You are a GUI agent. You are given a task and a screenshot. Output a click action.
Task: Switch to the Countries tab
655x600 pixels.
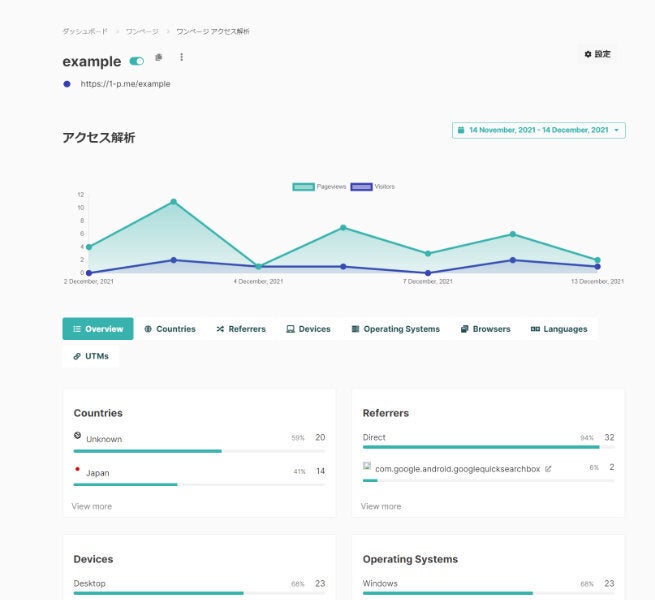coord(170,329)
